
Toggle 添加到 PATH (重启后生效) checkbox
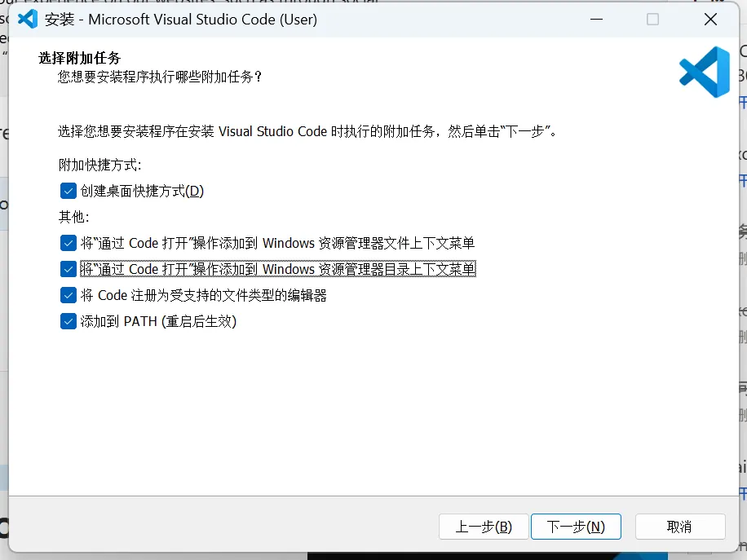[69, 321]
